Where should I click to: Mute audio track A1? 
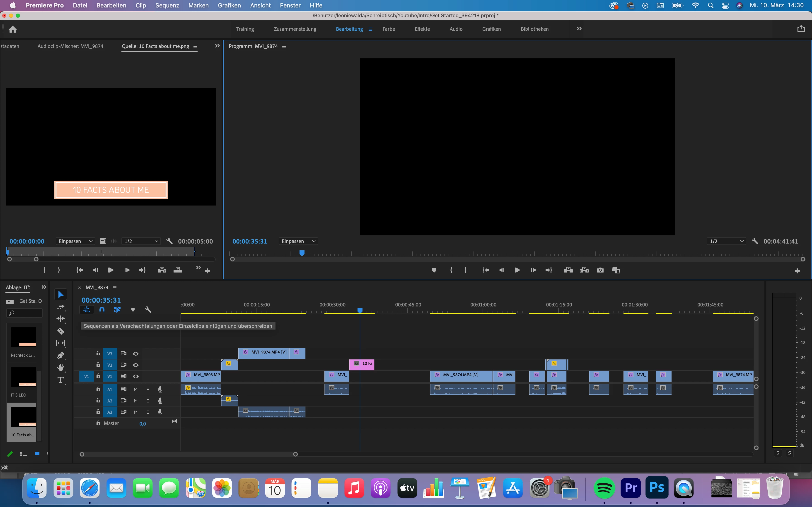click(135, 389)
